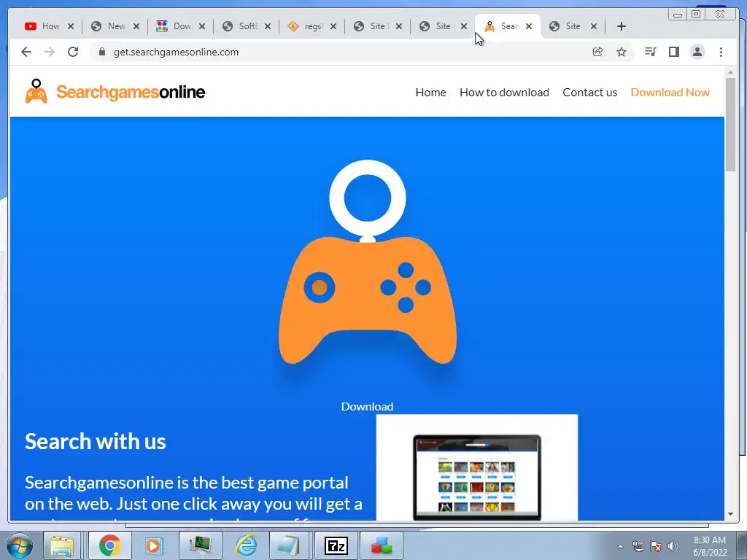Click the large orange game controller image
Image resolution: width=747 pixels, height=560 pixels.
pos(368,262)
